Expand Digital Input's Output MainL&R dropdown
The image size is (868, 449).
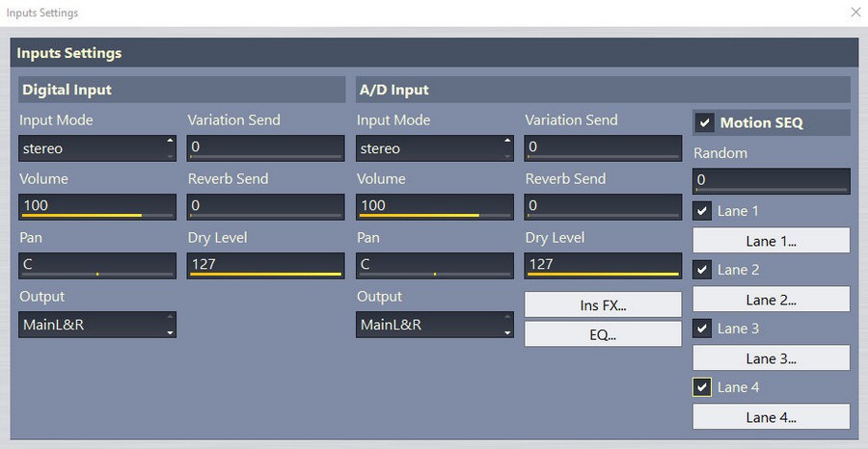97,325
